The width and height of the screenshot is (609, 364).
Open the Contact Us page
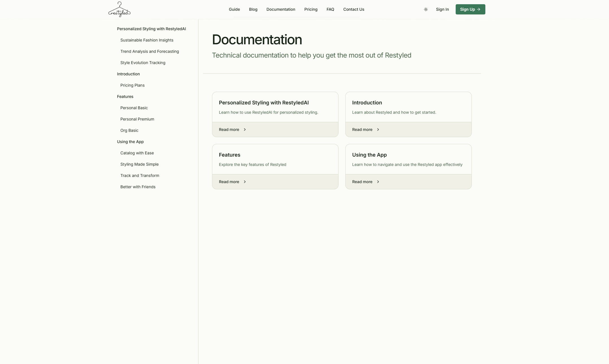point(353,9)
